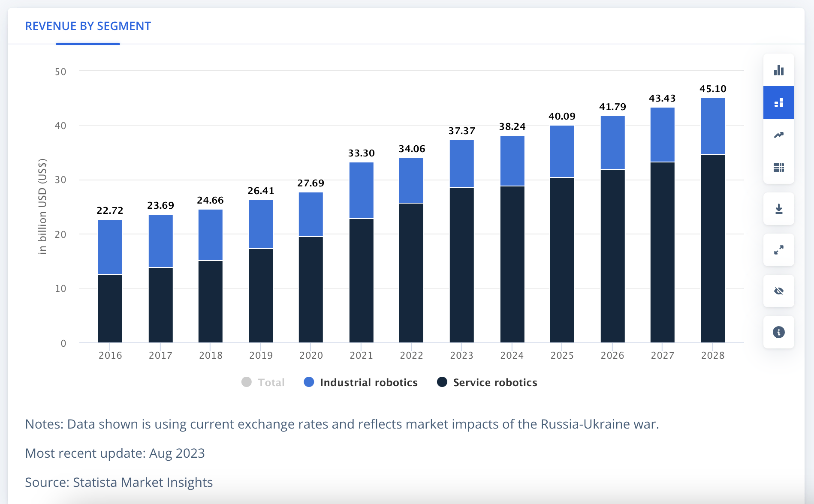Click the 2023 bar's industrial robotics segment
The image size is (814, 504).
click(x=462, y=164)
